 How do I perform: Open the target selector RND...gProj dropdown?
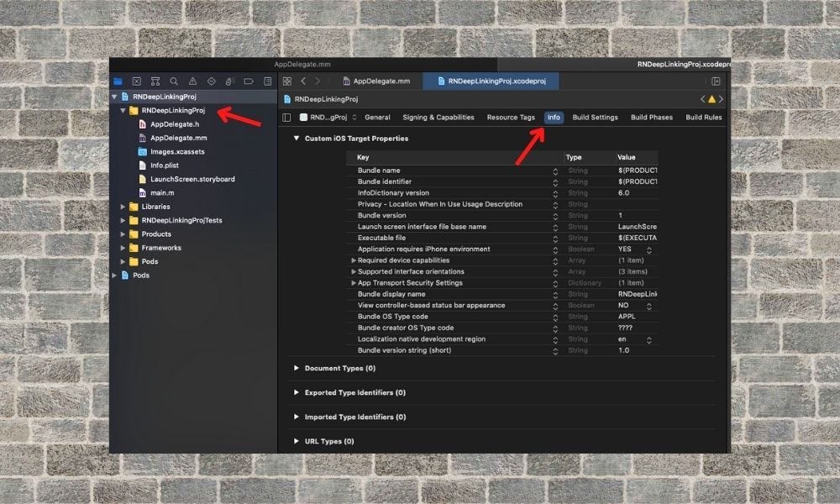(328, 118)
